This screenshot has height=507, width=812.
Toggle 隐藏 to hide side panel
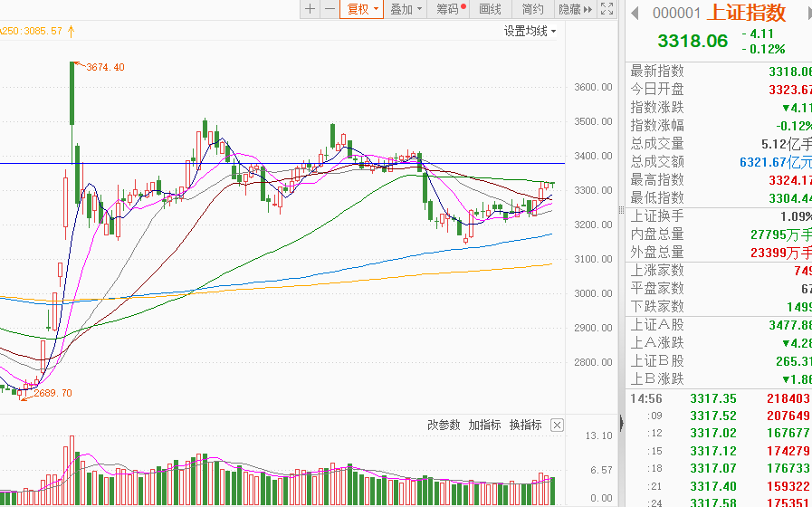click(x=569, y=9)
